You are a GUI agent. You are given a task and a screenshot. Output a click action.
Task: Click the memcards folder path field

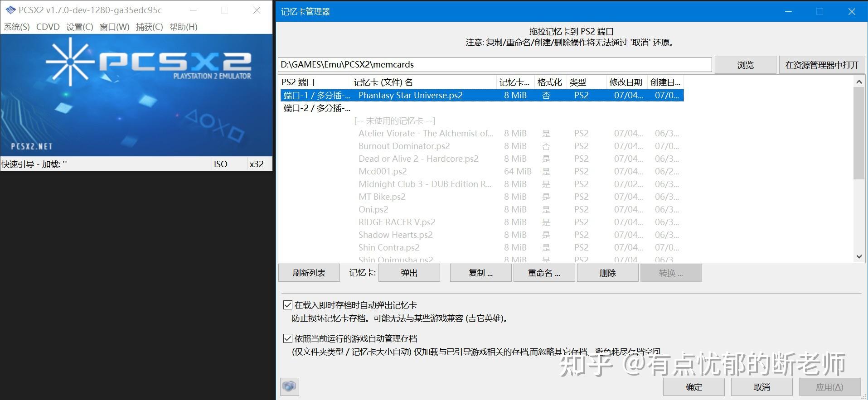pyautogui.click(x=495, y=64)
